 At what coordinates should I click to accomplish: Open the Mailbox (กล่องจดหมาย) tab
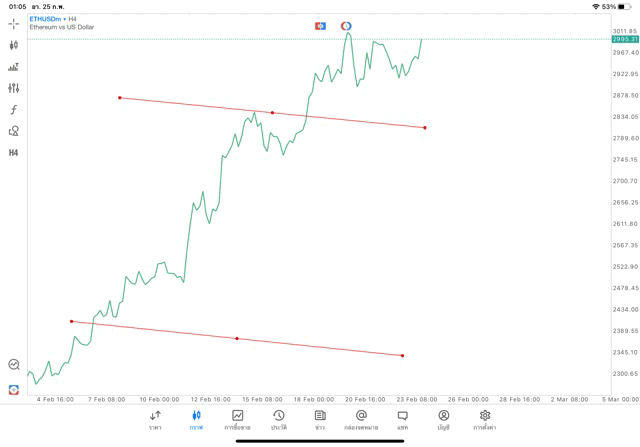tap(361, 419)
